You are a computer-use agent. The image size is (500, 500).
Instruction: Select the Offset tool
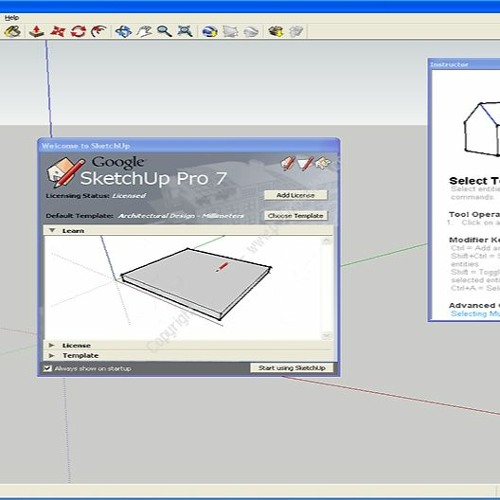point(99,32)
